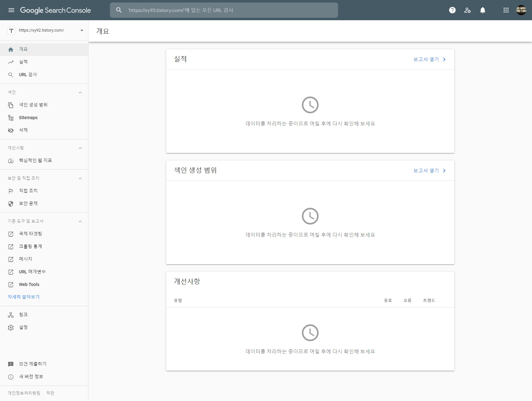The width and height of the screenshot is (532, 401).
Task: Open the Help question mark icon
Action: 452,10
